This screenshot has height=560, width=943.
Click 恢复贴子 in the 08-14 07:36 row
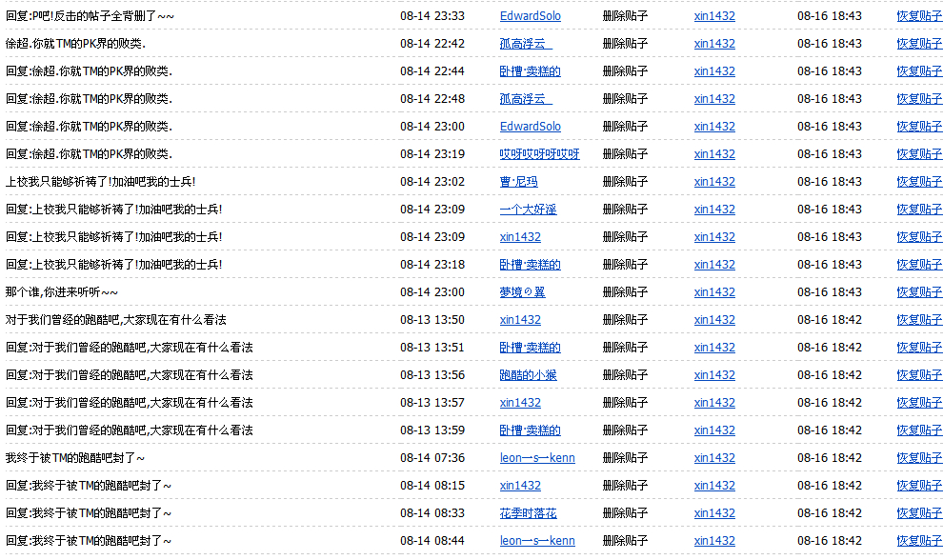coord(919,459)
